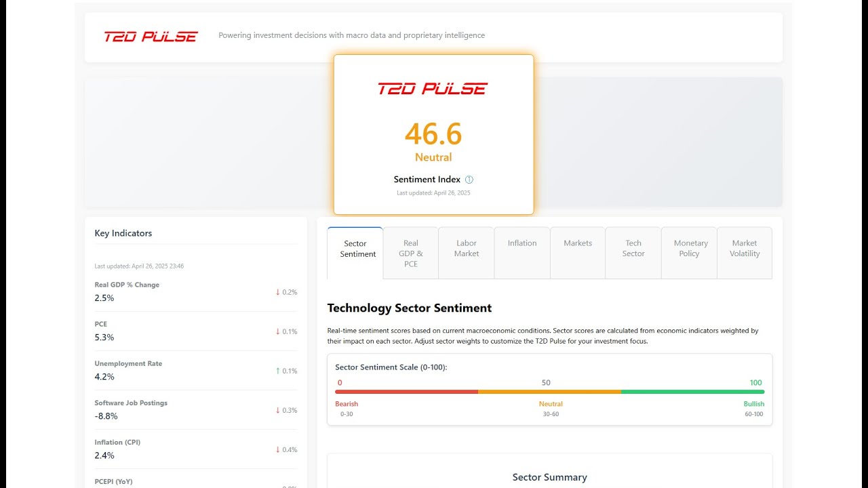
Task: Switch to the Monetary Policy tab
Action: pyautogui.click(x=689, y=253)
